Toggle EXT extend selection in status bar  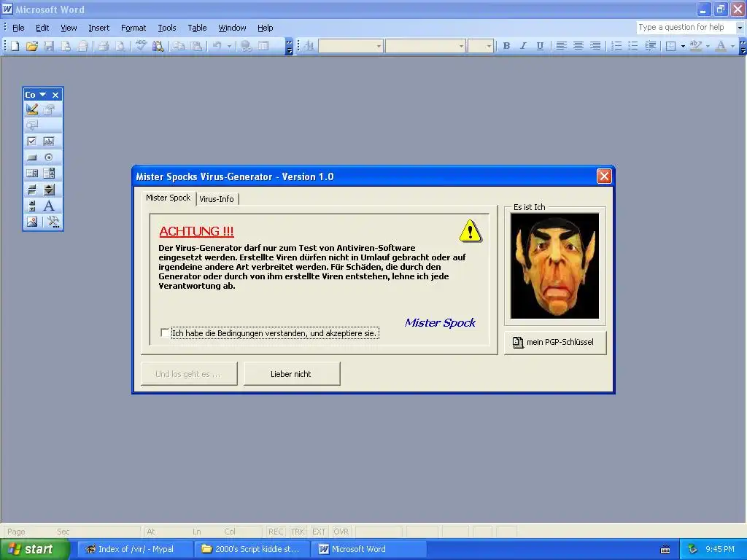click(319, 532)
